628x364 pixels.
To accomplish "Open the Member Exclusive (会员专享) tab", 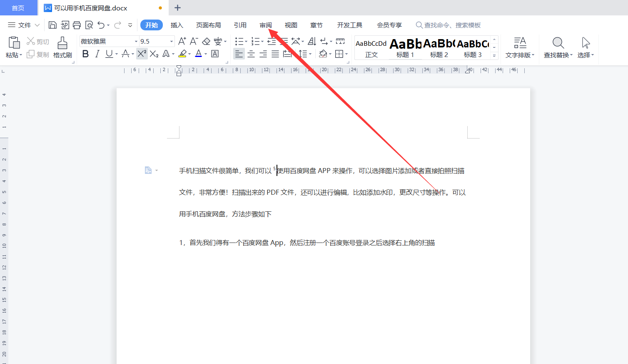I will point(389,25).
